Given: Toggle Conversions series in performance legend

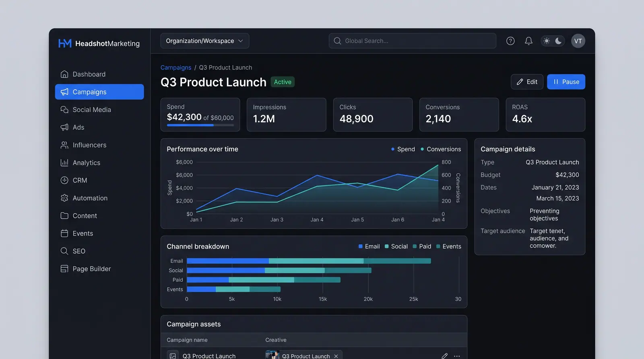Looking at the screenshot, I should 441,149.
